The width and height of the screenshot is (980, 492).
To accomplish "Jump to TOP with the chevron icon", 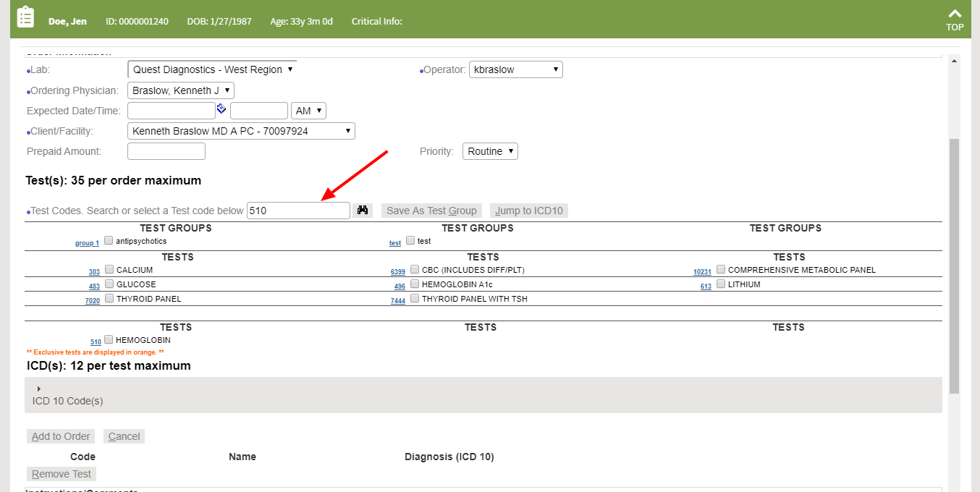I will coord(955,20).
